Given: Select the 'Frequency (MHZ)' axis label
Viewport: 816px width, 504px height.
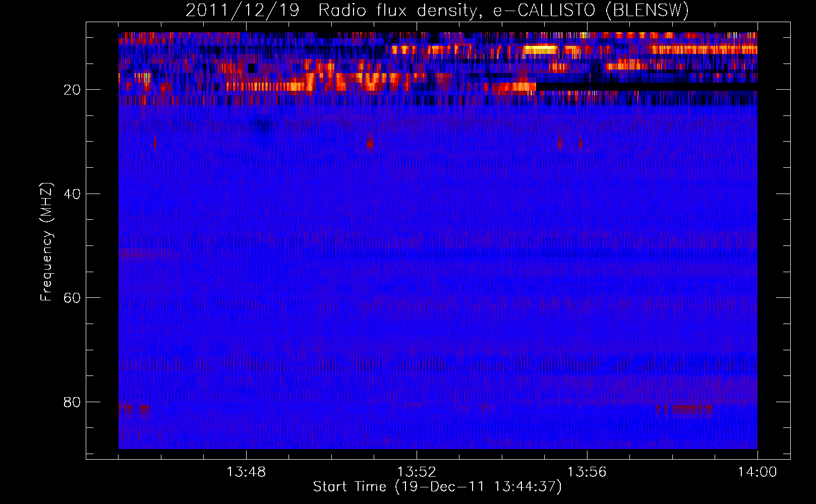Looking at the screenshot, I should pyautogui.click(x=46, y=242).
